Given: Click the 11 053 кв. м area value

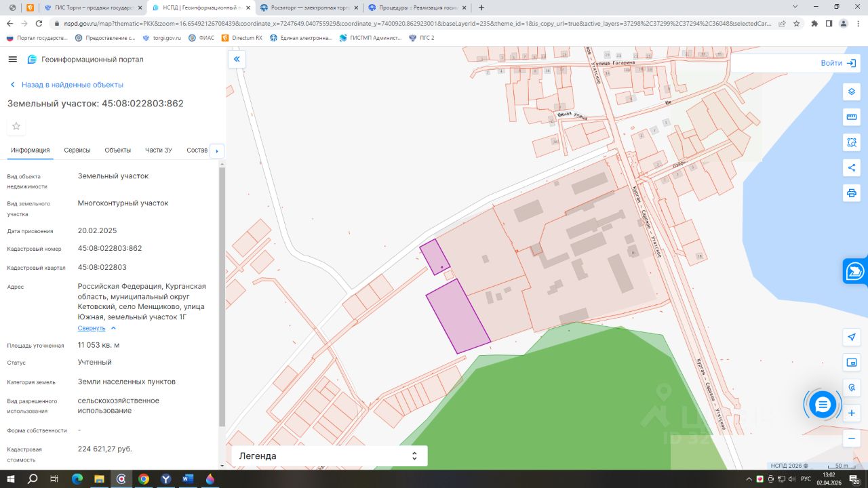Looking at the screenshot, I should click(98, 345).
